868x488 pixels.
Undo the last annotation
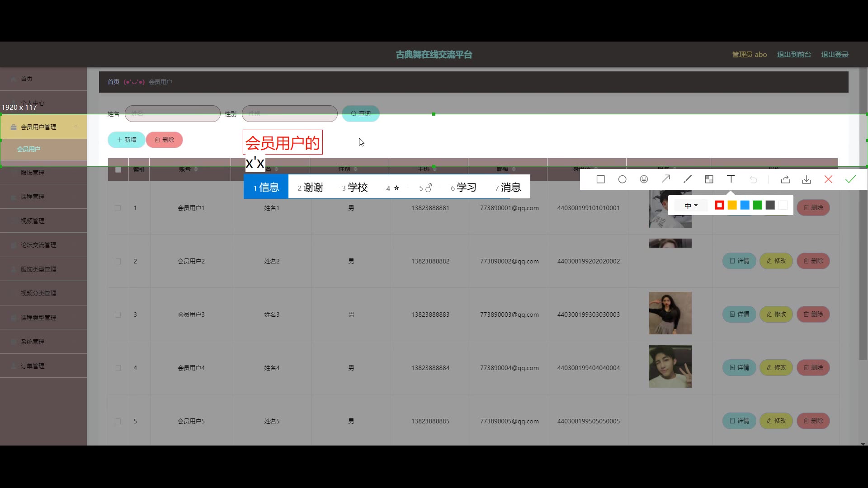[753, 179]
